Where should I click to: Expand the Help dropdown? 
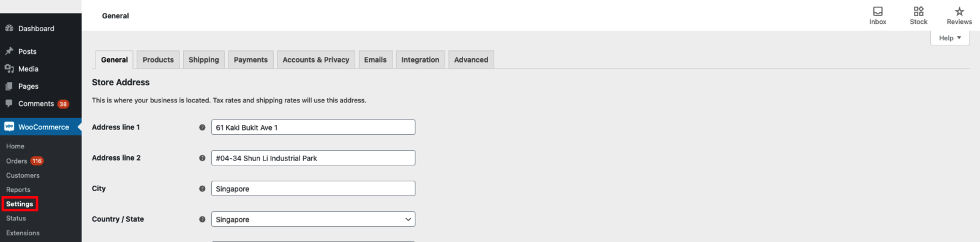tap(950, 38)
